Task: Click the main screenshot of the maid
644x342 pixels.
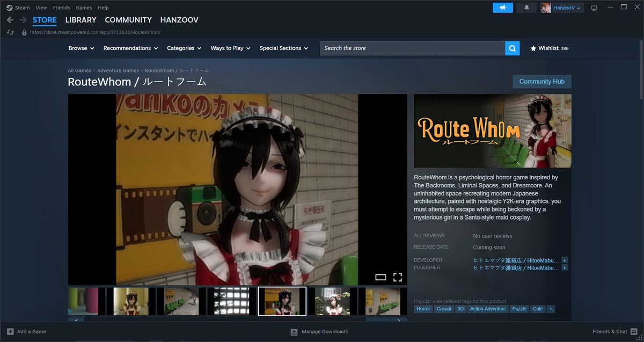Action: pos(237,190)
